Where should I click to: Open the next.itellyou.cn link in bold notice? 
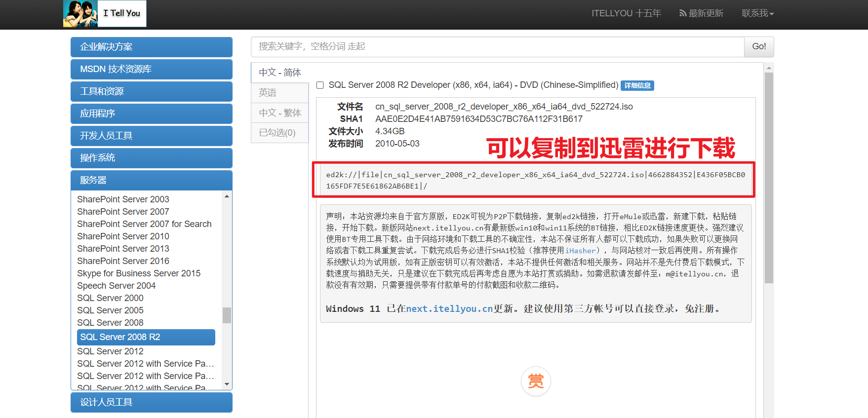(x=449, y=308)
